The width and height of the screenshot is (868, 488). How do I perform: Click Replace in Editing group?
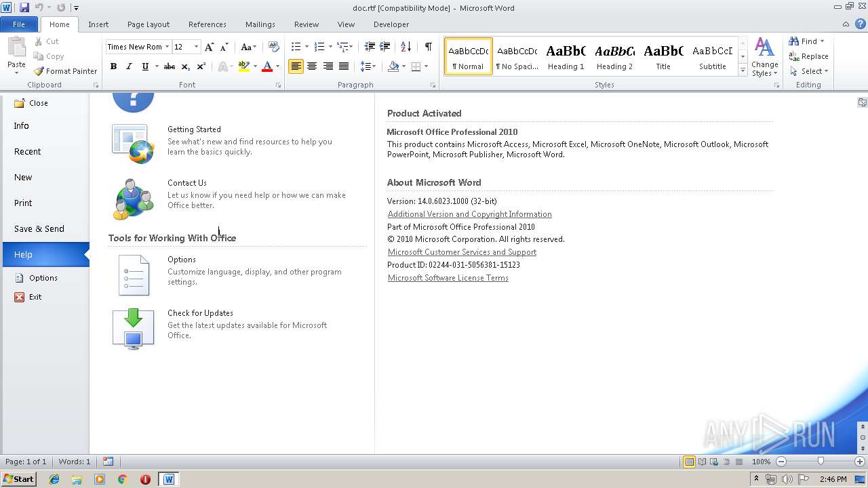(808, 56)
